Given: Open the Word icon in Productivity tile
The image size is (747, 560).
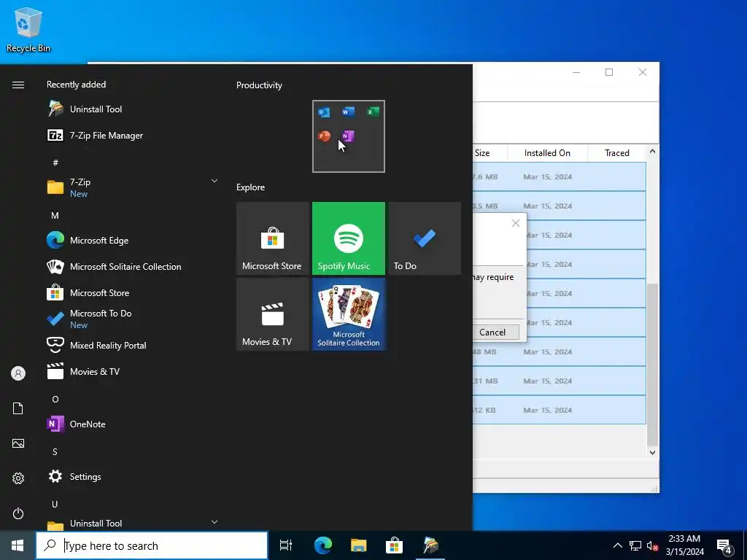Looking at the screenshot, I should point(348,112).
